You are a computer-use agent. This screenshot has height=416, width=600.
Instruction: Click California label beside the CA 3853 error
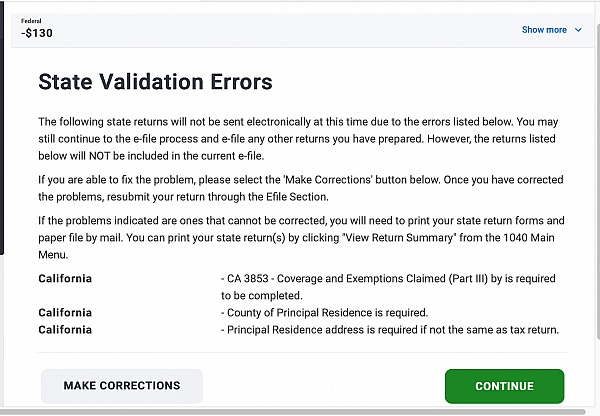(65, 278)
